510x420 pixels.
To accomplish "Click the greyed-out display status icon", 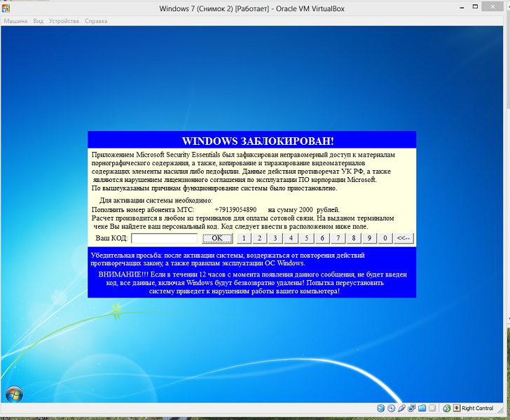I will (x=432, y=408).
